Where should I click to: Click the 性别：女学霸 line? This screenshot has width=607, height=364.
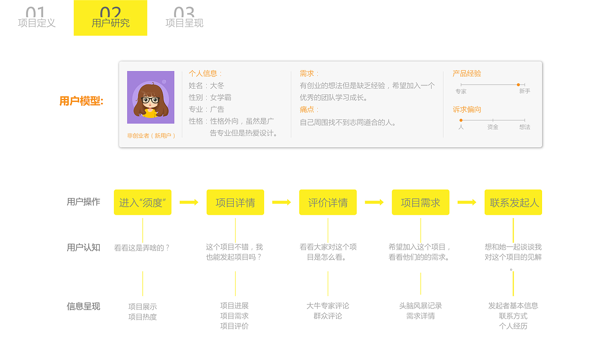(210, 97)
